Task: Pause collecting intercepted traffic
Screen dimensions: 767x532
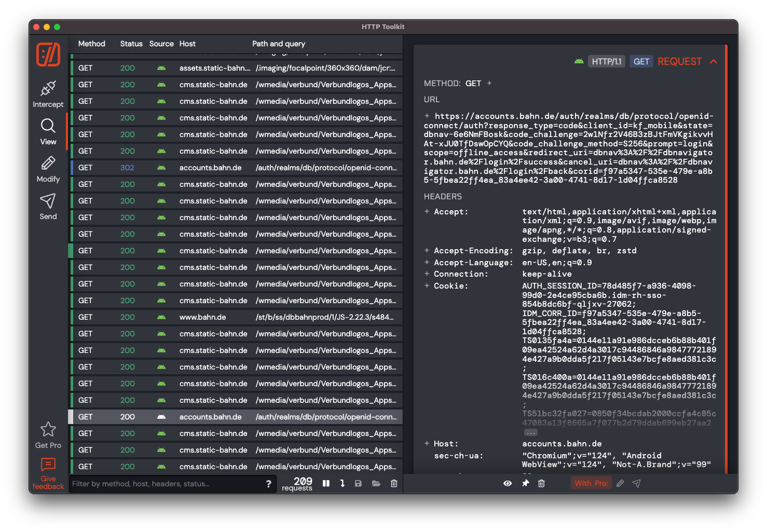Action: [x=326, y=483]
